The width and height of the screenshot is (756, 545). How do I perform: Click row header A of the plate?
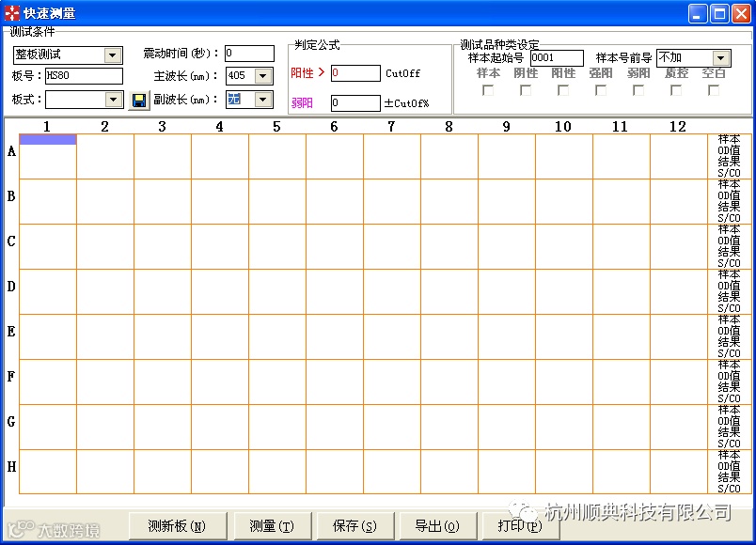pyautogui.click(x=11, y=151)
